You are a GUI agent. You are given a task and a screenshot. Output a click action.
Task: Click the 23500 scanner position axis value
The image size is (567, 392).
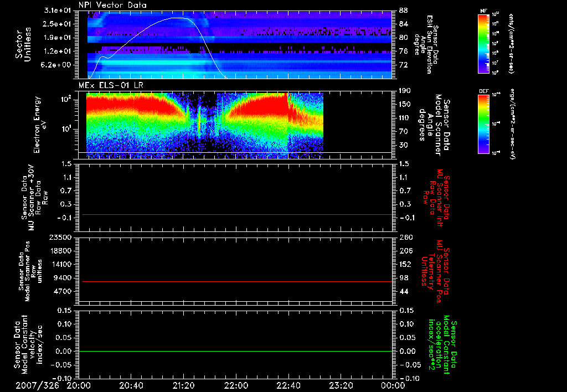pyautogui.click(x=60, y=237)
